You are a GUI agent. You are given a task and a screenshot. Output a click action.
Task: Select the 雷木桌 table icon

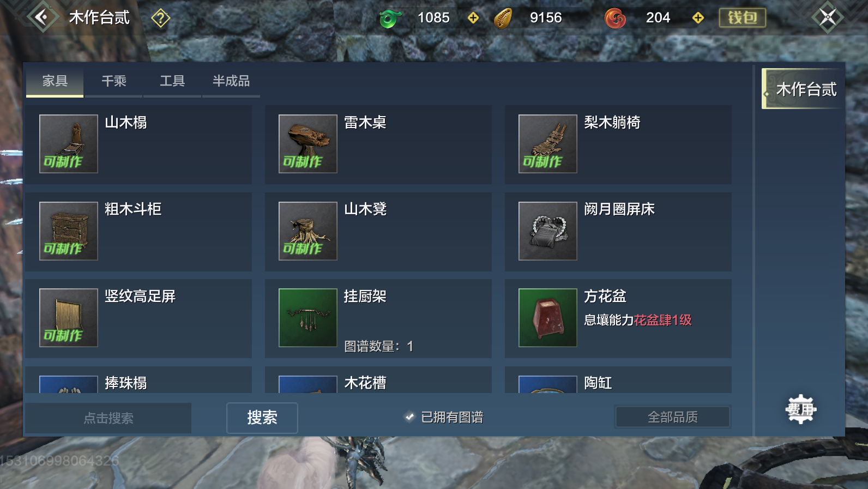pyautogui.click(x=308, y=144)
